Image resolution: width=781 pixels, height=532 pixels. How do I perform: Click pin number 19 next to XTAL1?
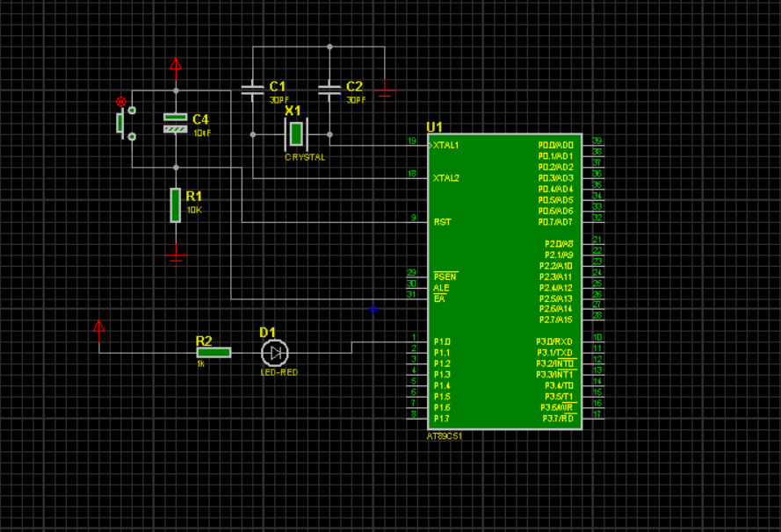pyautogui.click(x=412, y=140)
